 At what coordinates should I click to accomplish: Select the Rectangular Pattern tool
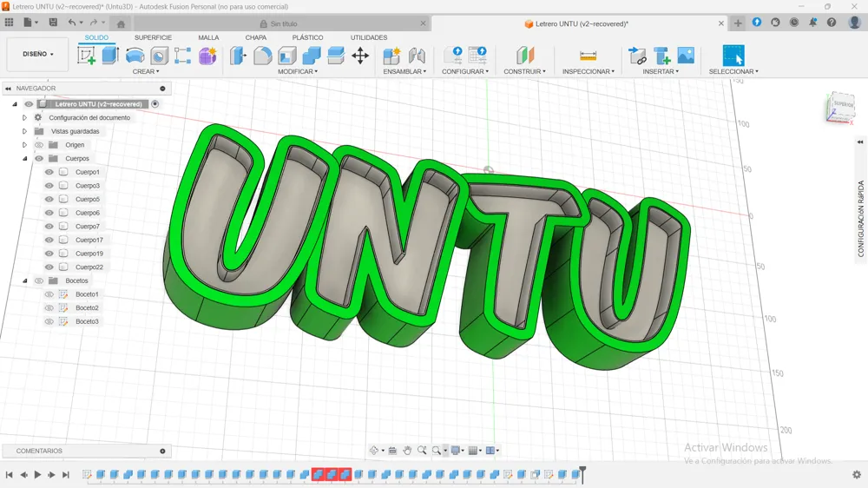182,56
